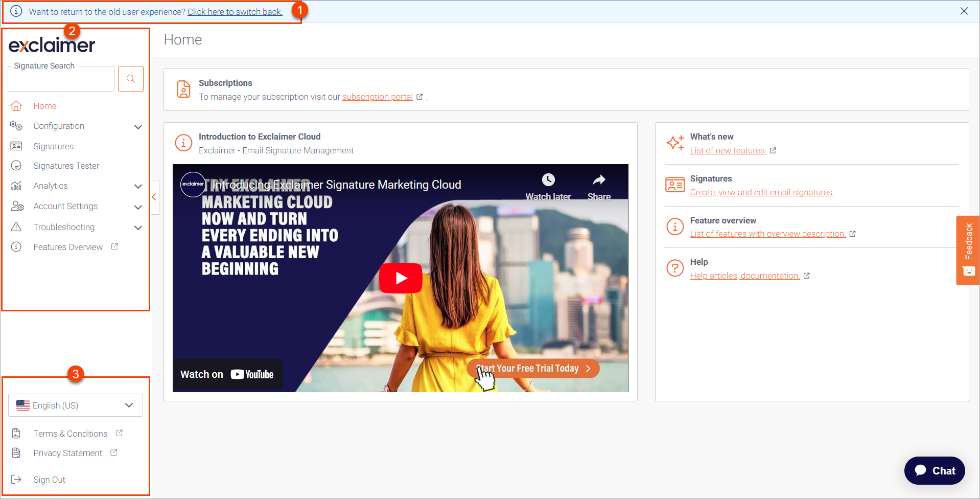Image resolution: width=980 pixels, height=499 pixels.
Task: Select Account Settings in sidebar
Action: pos(65,206)
